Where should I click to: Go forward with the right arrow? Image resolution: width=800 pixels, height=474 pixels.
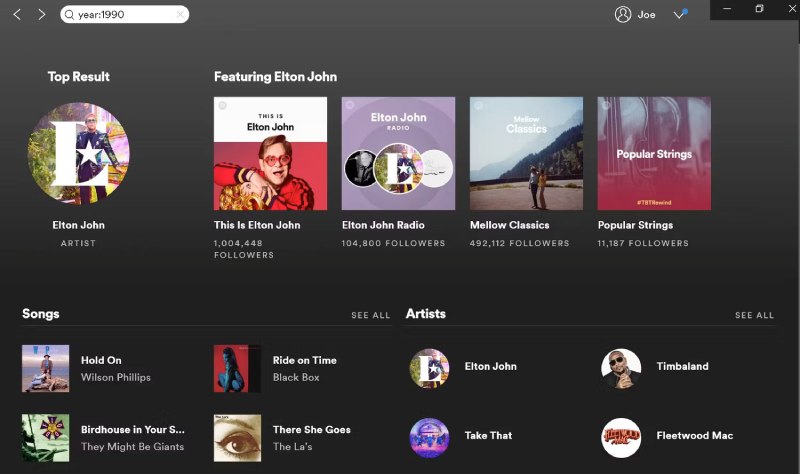(x=41, y=15)
